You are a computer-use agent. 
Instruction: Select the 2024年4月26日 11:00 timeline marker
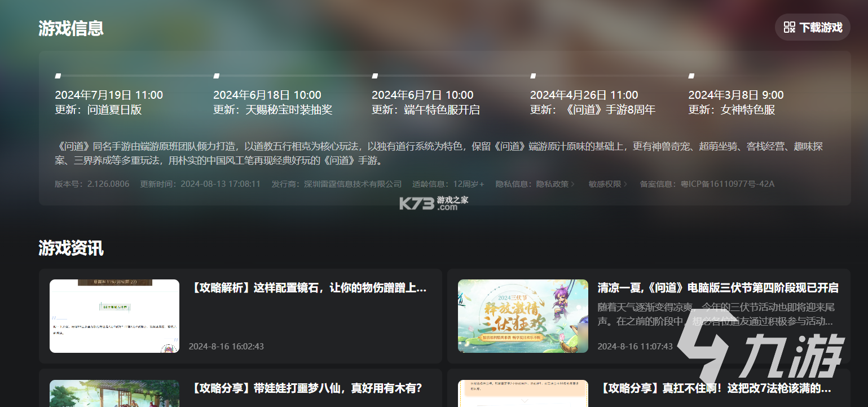pyautogui.click(x=533, y=76)
